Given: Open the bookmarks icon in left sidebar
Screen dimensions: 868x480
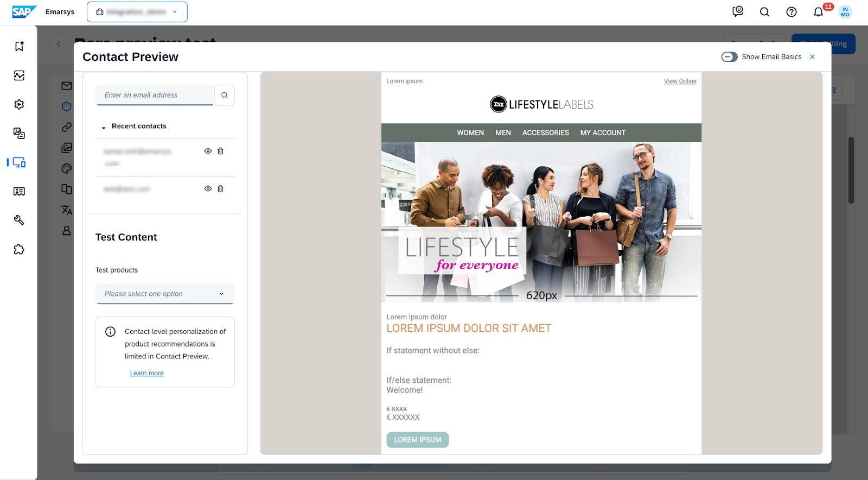Looking at the screenshot, I should coord(19,46).
